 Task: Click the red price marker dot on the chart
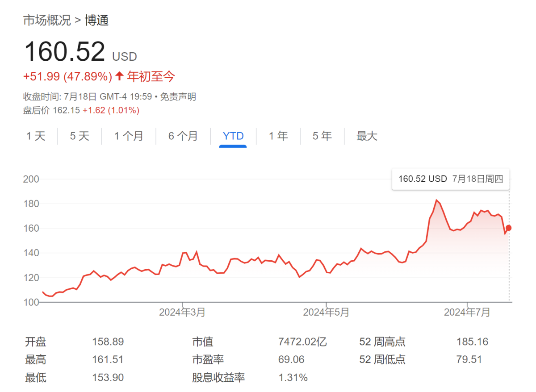(x=509, y=228)
